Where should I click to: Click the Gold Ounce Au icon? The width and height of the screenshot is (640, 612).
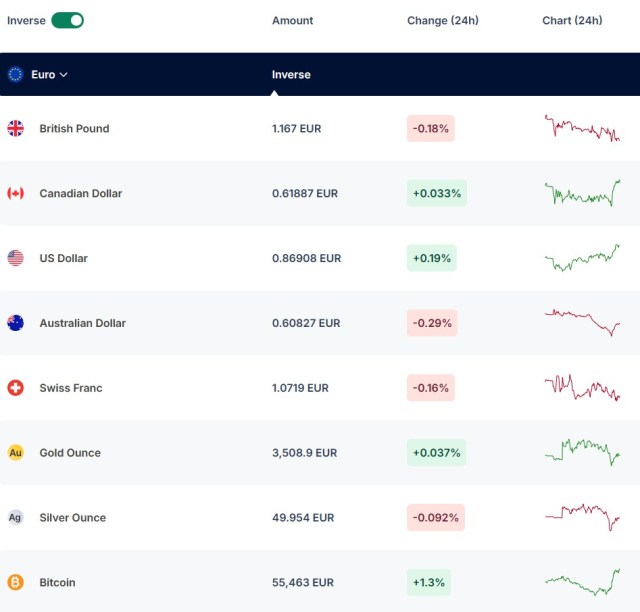16,453
